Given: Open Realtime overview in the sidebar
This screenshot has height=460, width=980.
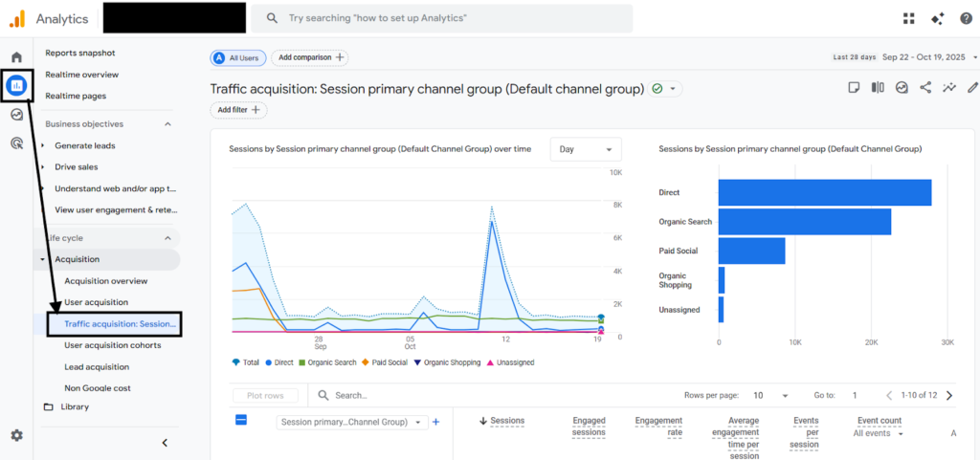Looking at the screenshot, I should 82,75.
